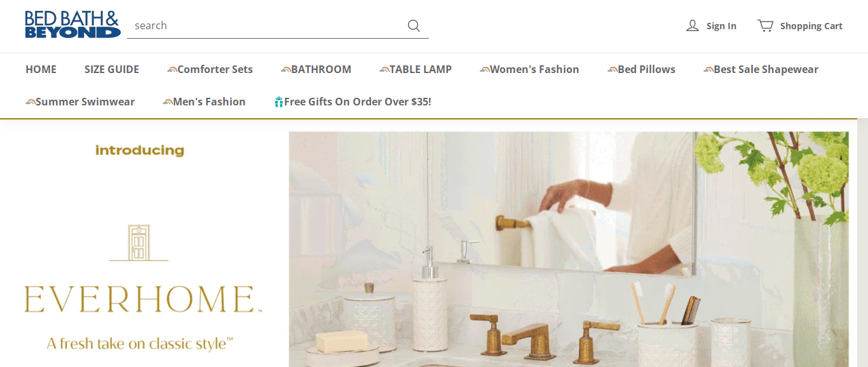Click the rainbow icon beside Comforter Sets
Screen dimensions: 868x367
click(172, 70)
